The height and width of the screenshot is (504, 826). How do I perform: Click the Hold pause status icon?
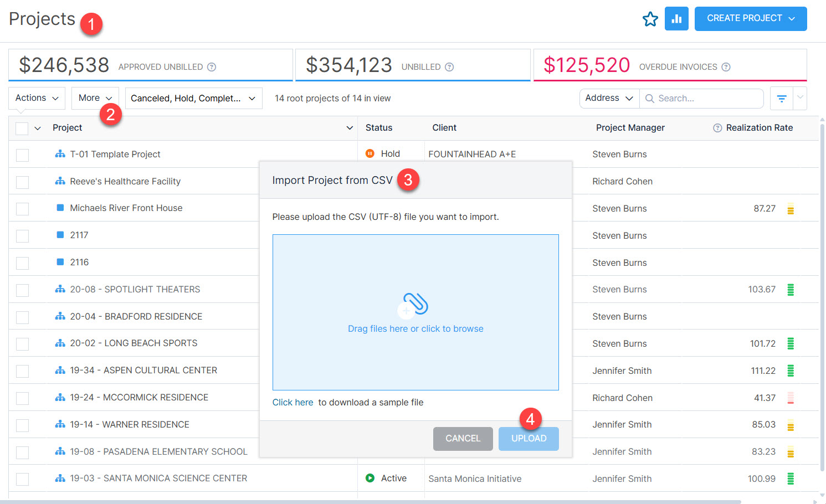click(x=370, y=153)
